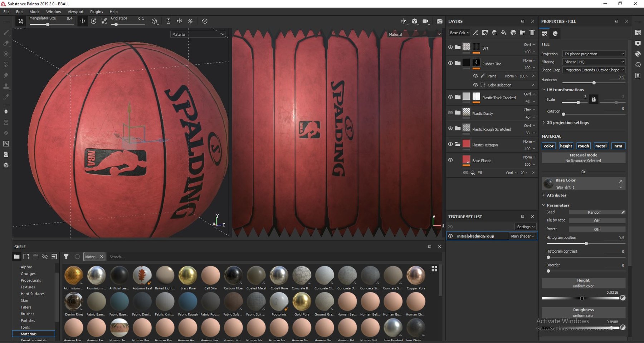This screenshot has width=644, height=343.
Task: Click the Settings button in Texture Set List
Action: (x=525, y=227)
